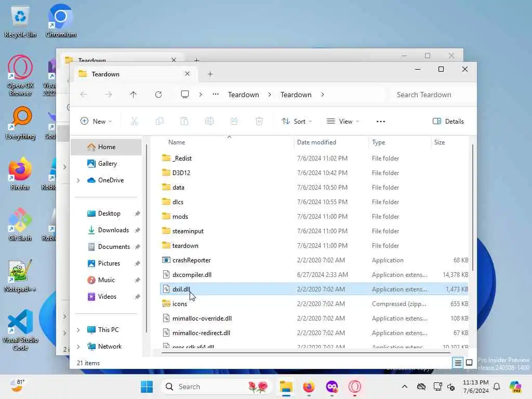Show hidden system tray icons

coord(404,387)
